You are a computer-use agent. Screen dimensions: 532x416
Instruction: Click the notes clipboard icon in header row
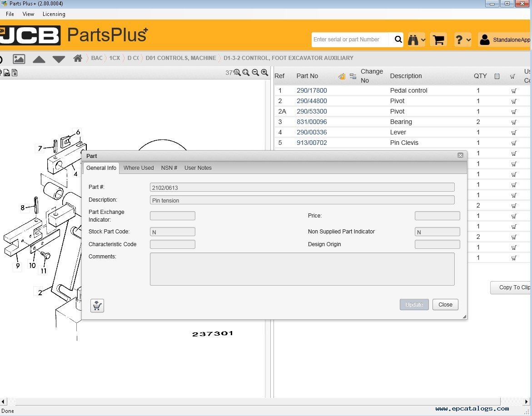coord(497,76)
